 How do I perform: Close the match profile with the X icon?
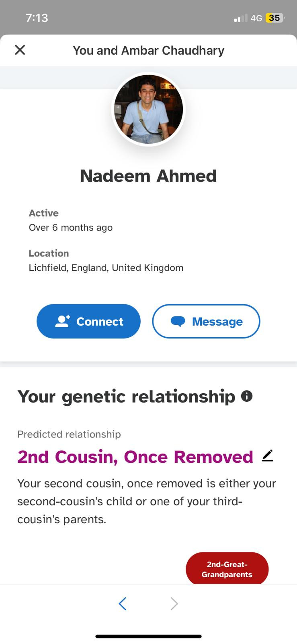20,50
